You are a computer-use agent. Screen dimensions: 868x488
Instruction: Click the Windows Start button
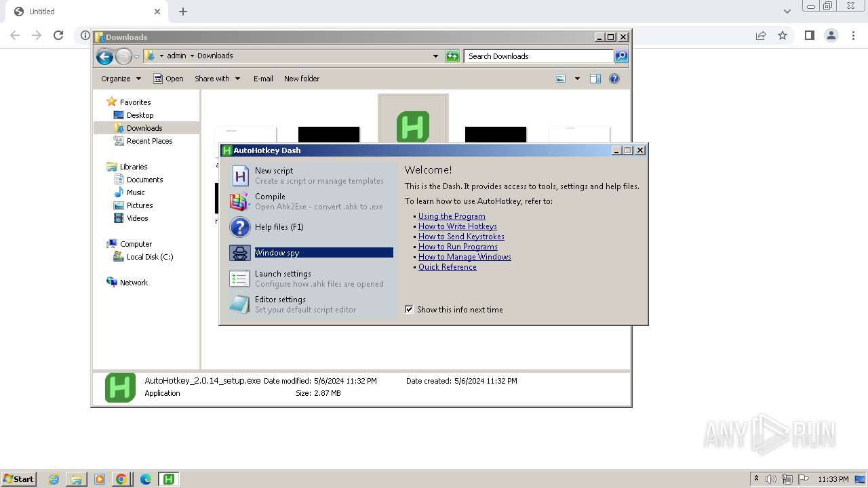(18, 479)
